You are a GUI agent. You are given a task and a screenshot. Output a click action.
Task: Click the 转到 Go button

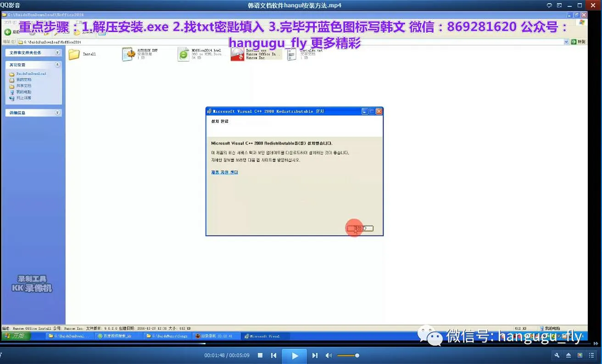(x=578, y=42)
